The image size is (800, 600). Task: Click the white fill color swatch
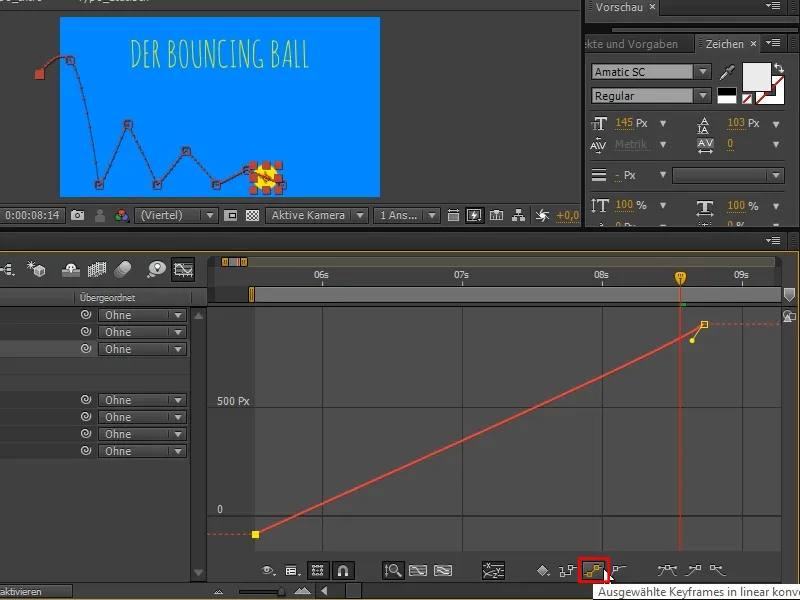pos(756,77)
